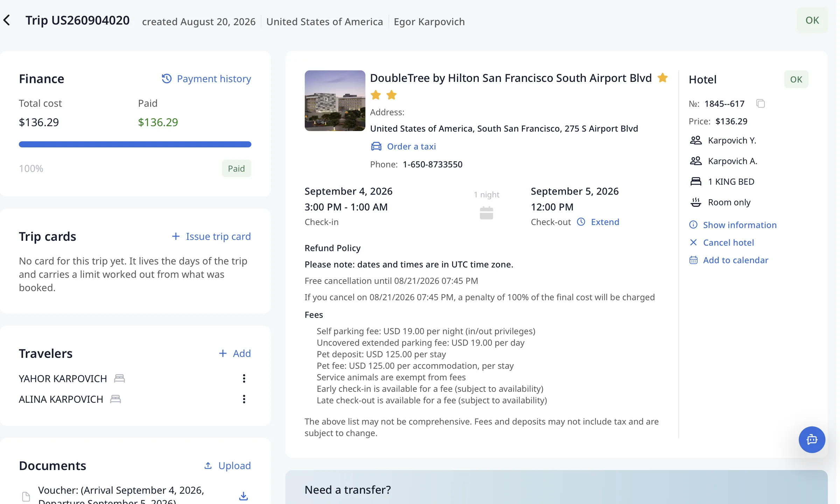Order a taxi to the hotel
Viewport: 840px width, 504px height.
click(x=403, y=146)
